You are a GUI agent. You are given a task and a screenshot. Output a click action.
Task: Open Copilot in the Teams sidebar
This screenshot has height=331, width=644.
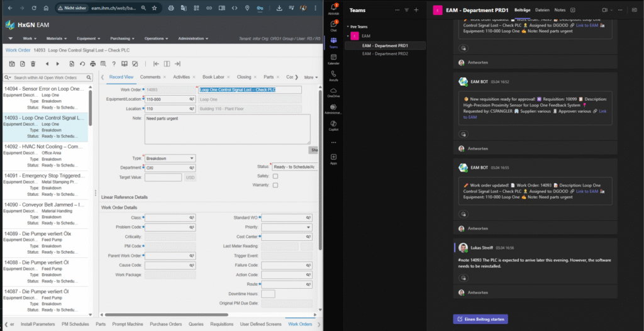click(333, 125)
